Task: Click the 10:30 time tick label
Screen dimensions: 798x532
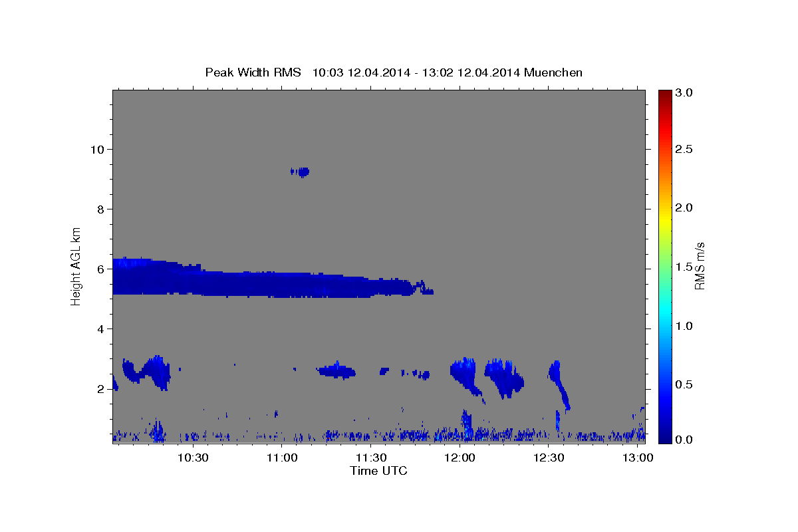Action: 193,458
